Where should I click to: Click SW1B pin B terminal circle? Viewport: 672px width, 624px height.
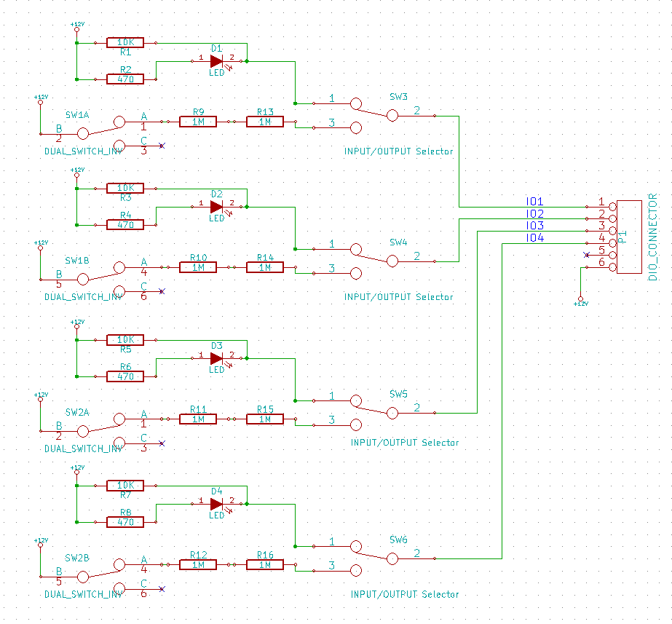tap(83, 280)
